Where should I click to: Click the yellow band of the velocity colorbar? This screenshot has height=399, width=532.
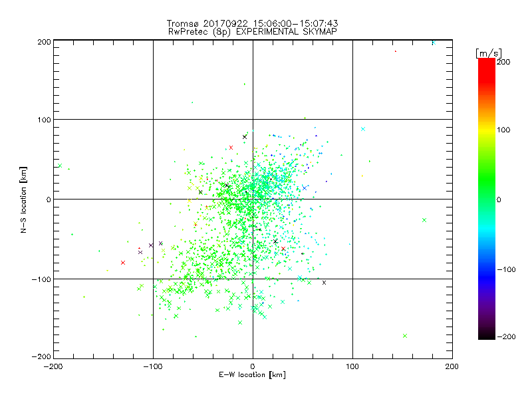click(x=487, y=130)
